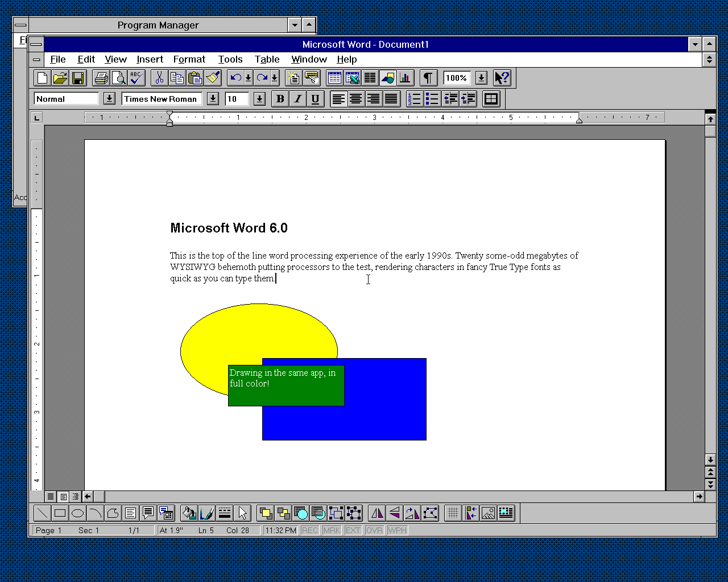Screen dimensions: 728x582
Task: Open the Fill Color paint bucket tool
Action: coord(189,513)
